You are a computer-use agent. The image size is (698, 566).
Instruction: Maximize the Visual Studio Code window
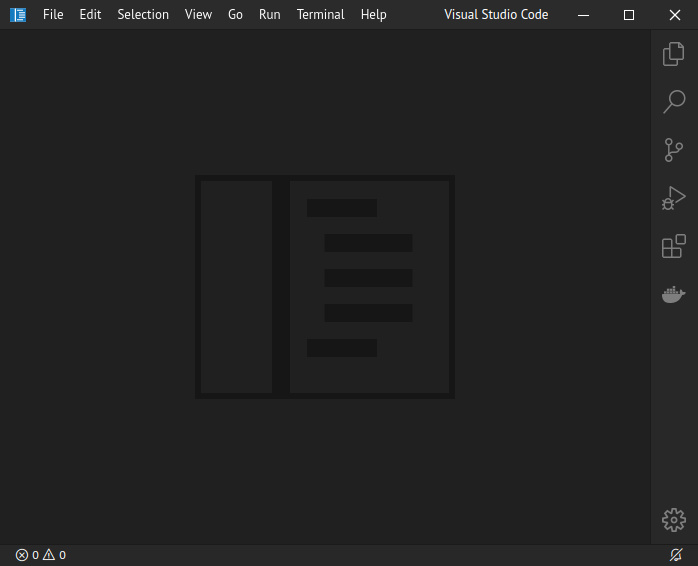629,15
